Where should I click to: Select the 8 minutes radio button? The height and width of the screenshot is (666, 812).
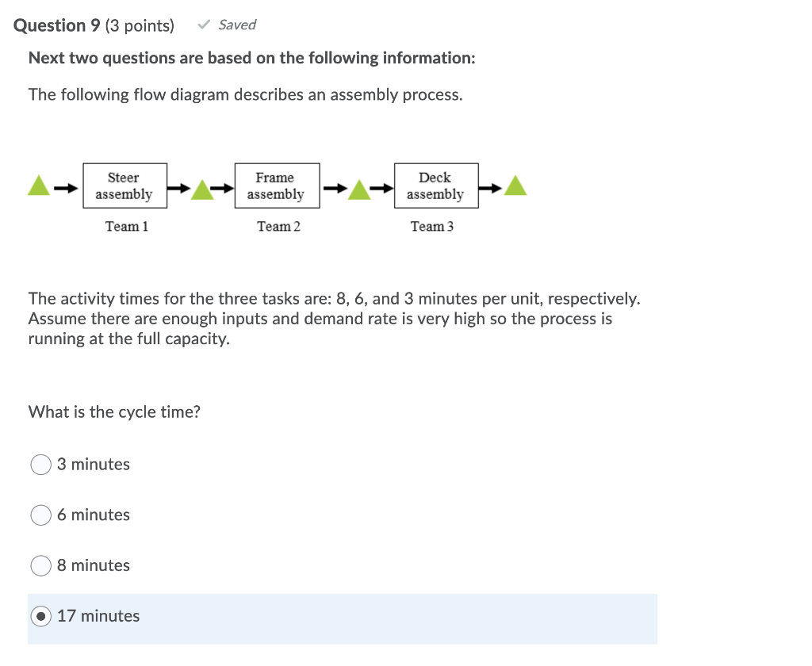click(40, 565)
